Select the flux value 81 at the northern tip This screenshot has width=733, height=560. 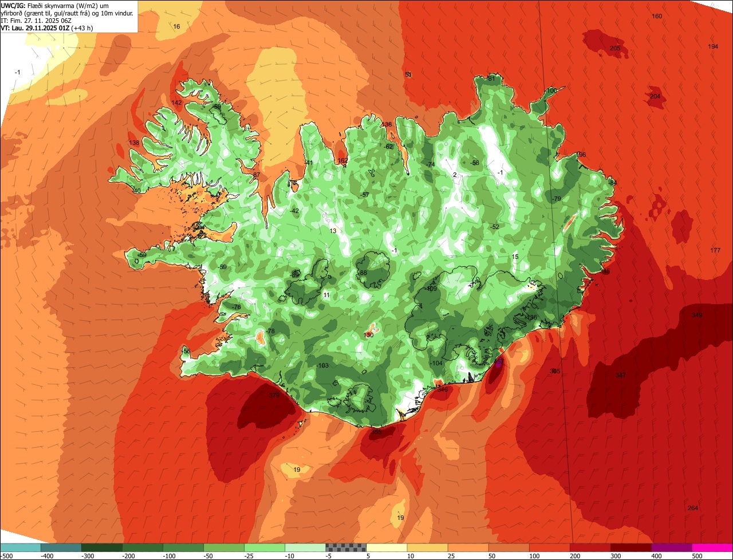(x=491, y=78)
